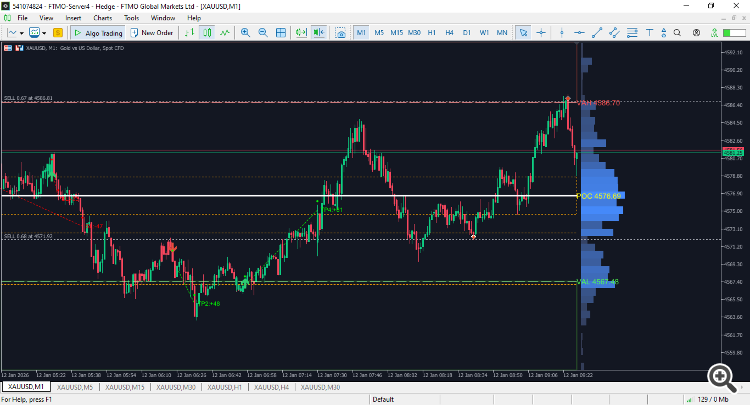Open the chart templates icon
This screenshot has width=750, height=405.
coord(34,33)
